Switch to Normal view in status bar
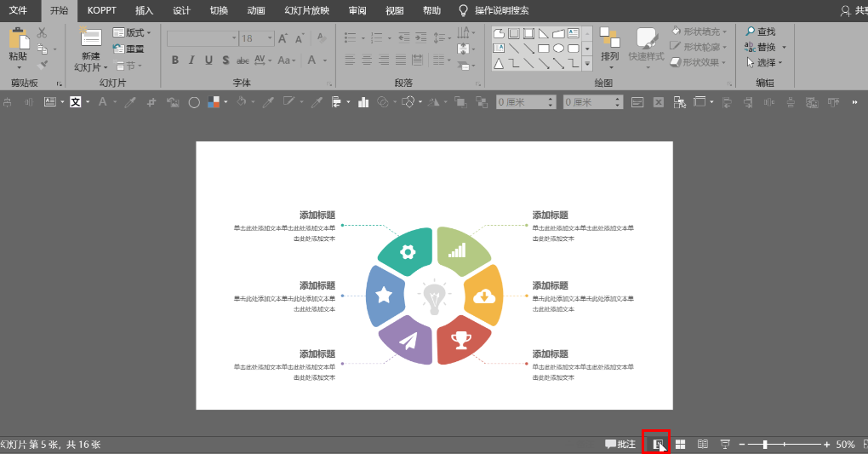This screenshot has height=454, width=868. (x=658, y=445)
